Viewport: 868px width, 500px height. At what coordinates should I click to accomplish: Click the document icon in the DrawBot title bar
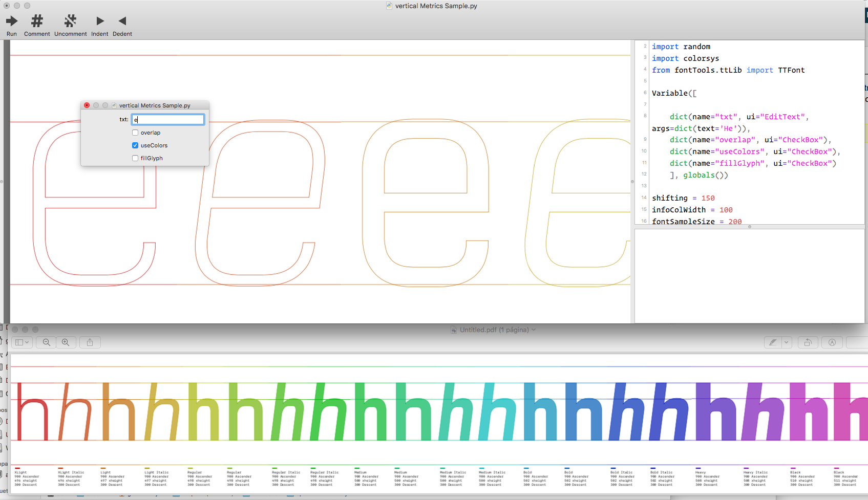coord(389,6)
